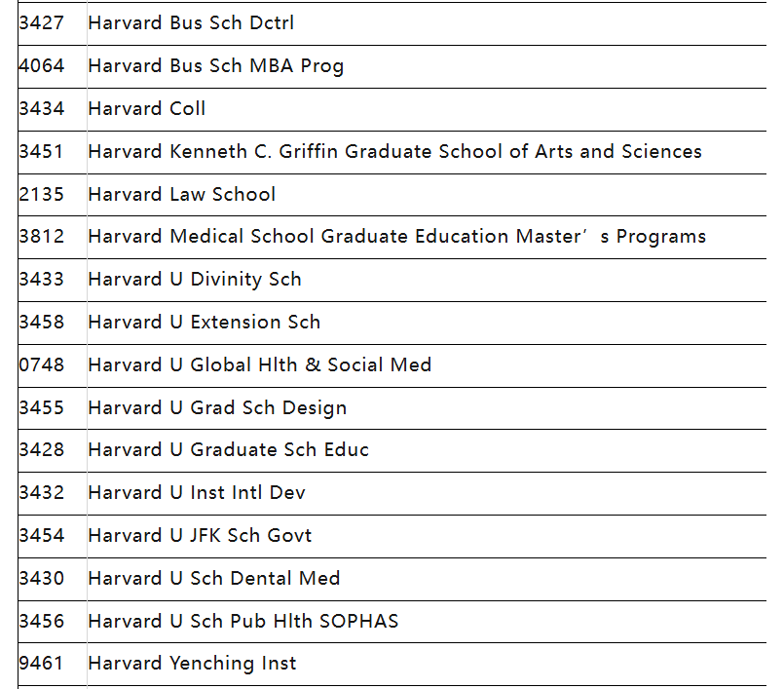Select the code 2135 cell

coord(42,195)
